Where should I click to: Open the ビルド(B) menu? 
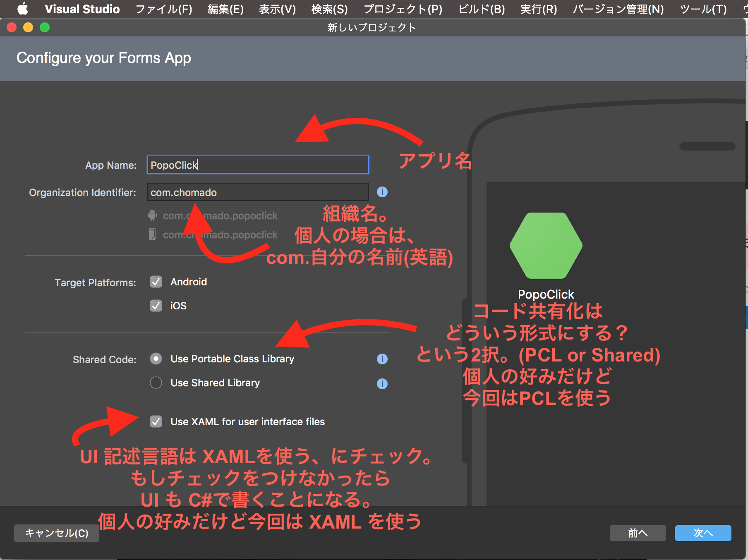click(482, 9)
